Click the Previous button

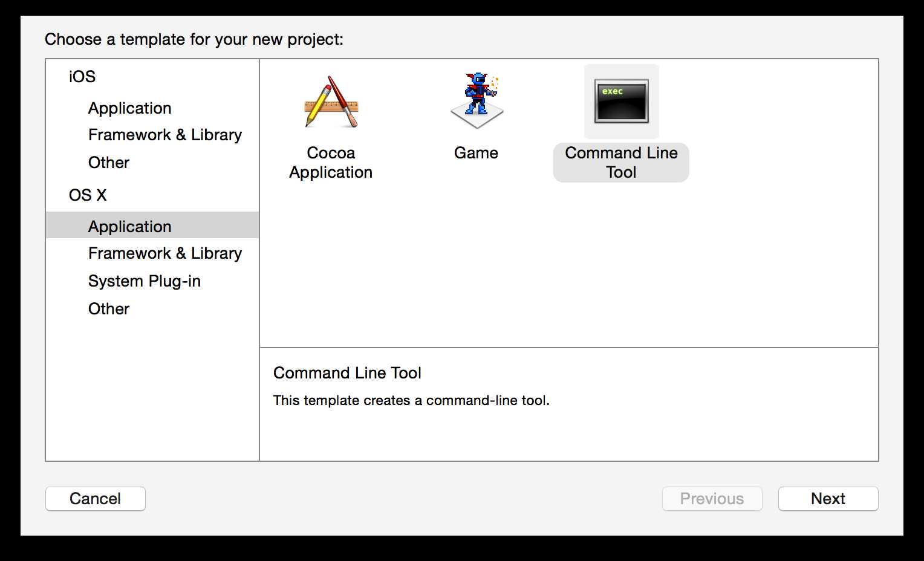712,499
